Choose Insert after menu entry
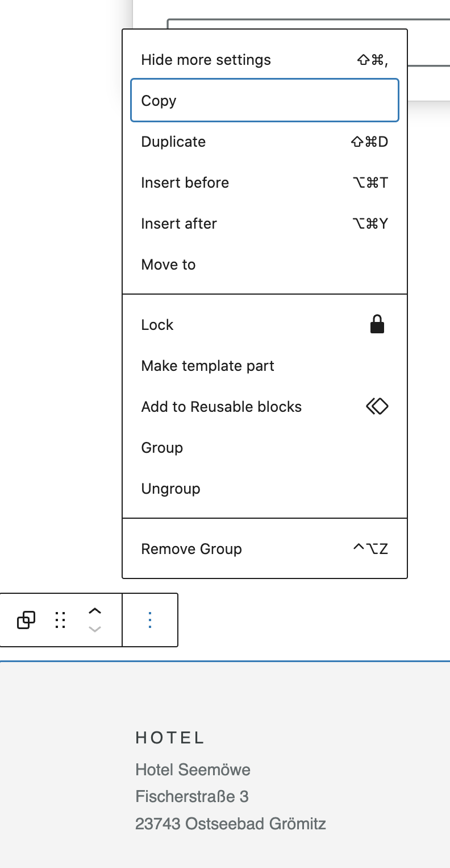Screen dimensions: 450x868 pos(265,224)
